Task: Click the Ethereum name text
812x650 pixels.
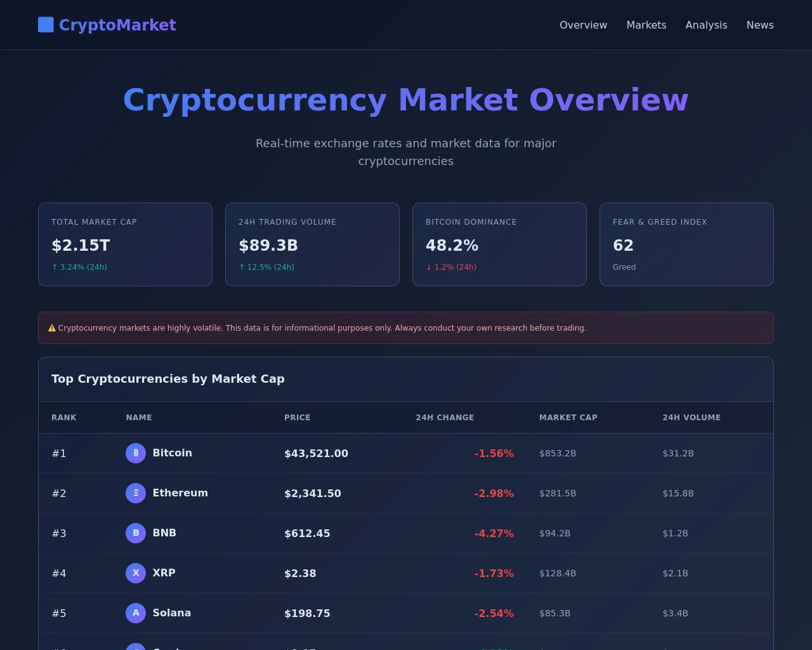Action: pos(180,493)
